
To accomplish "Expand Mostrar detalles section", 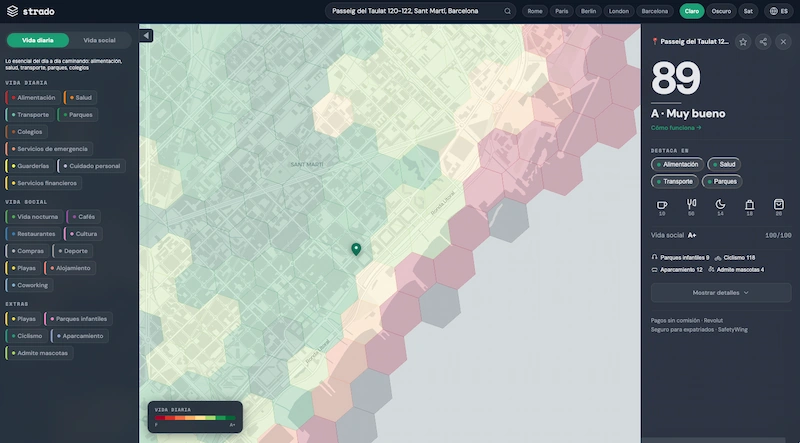I will [x=720, y=293].
